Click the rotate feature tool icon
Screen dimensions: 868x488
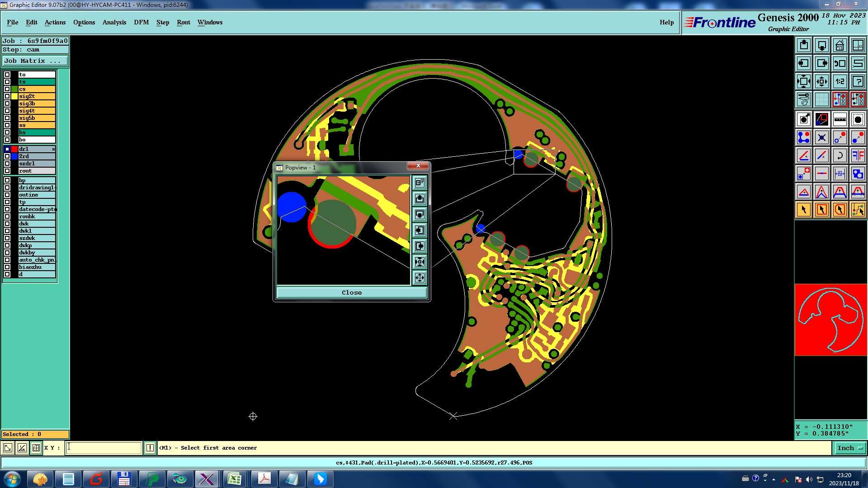coord(840,155)
